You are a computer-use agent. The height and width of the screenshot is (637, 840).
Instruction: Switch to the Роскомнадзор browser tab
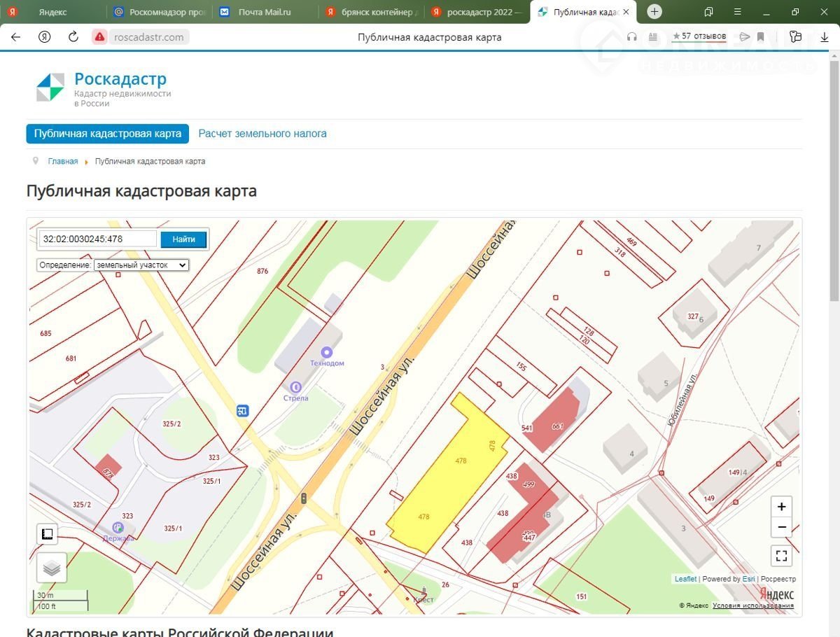159,12
